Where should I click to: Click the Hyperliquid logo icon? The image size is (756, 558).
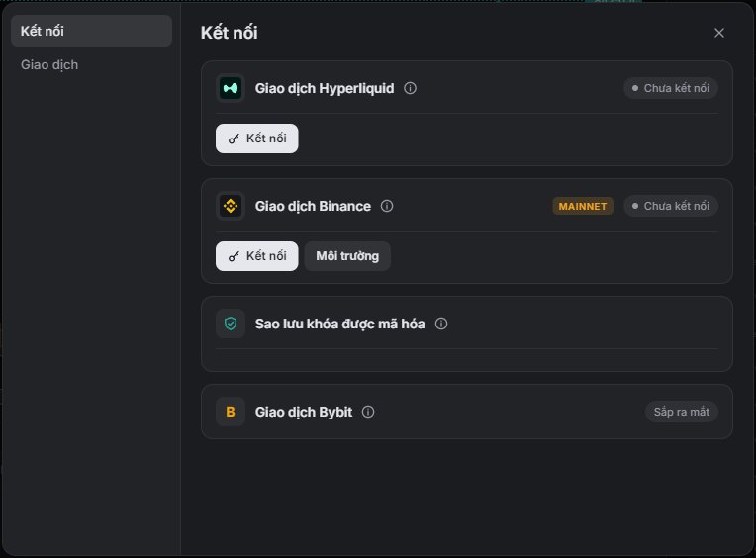[x=231, y=88]
